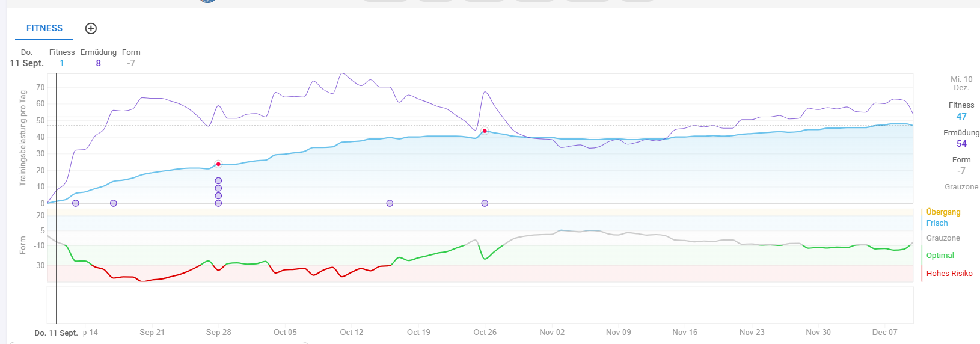Viewport: 980px width, 344px height.
Task: Click the second purple activity marker from left
Action: pyautogui.click(x=114, y=203)
